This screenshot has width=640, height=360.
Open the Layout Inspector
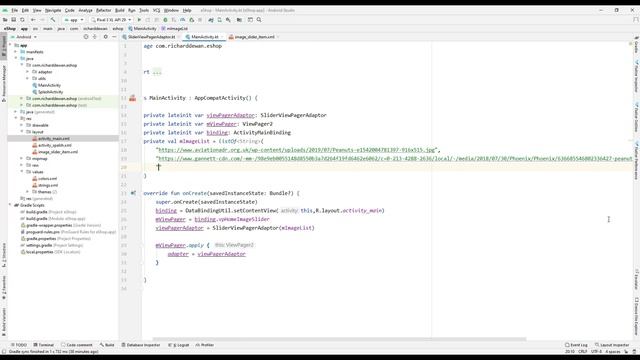(x=612, y=345)
